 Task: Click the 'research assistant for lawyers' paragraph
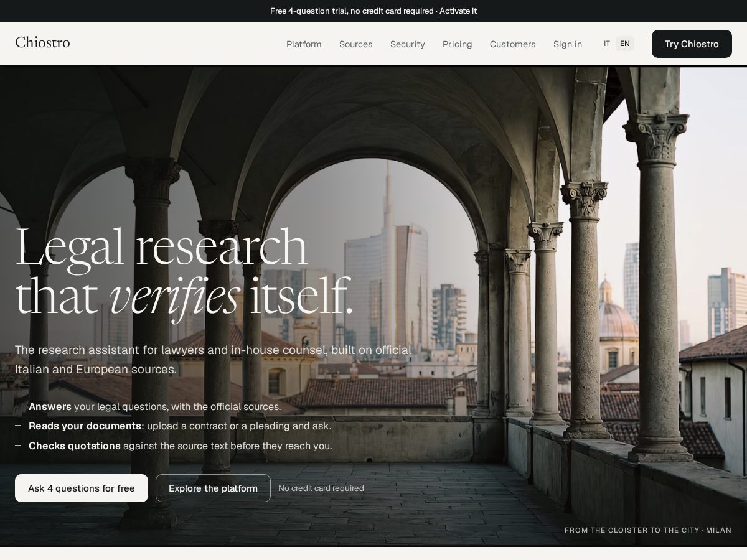tap(214, 360)
